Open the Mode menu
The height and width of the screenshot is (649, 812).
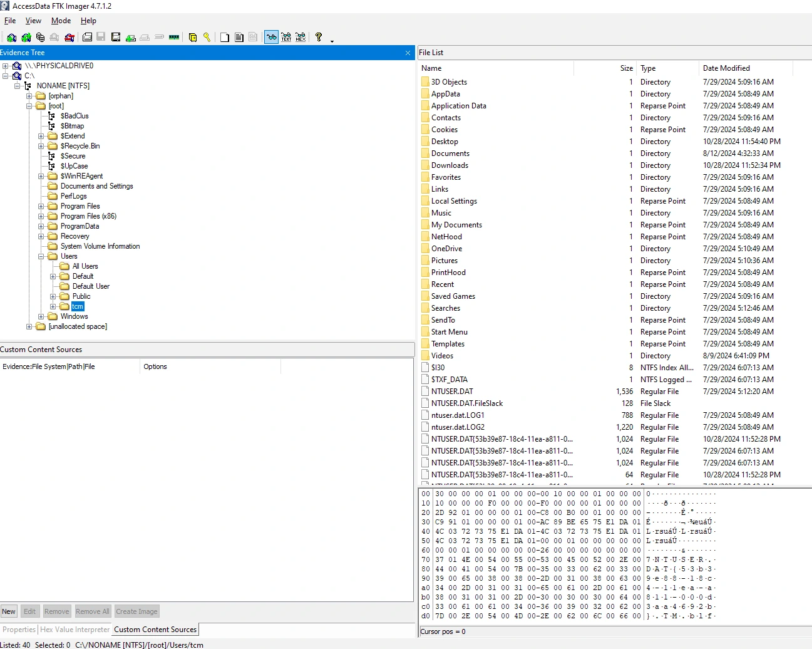(61, 21)
